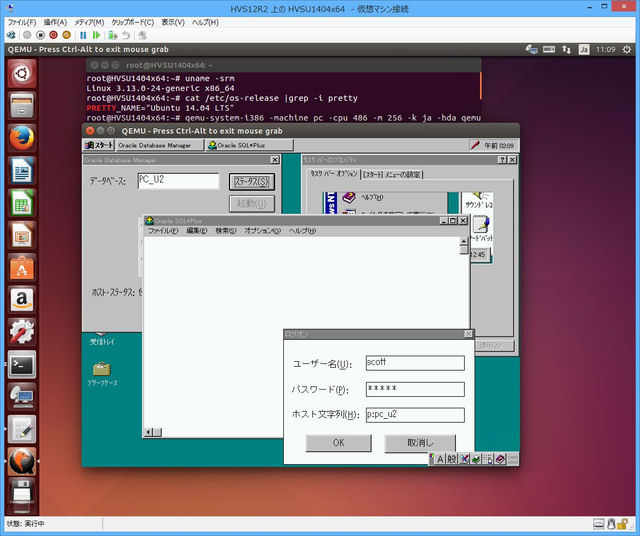640x536 pixels.
Task: Click OK in the logon dialog
Action: [338, 443]
